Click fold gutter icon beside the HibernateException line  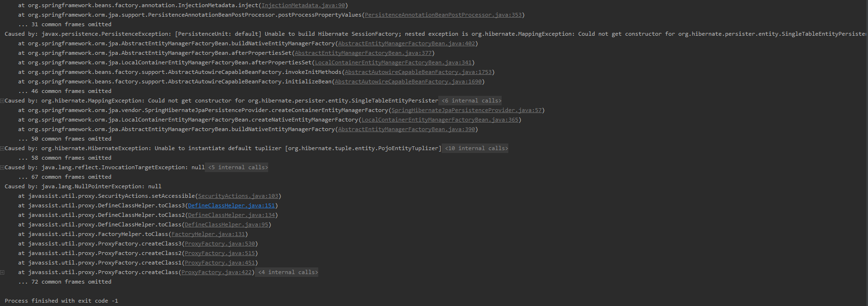coord(2,148)
